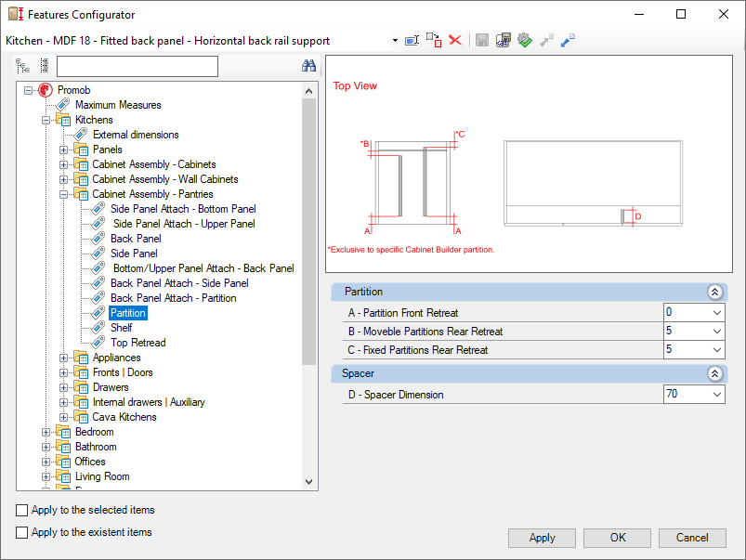The height and width of the screenshot is (560, 746).
Task: Click the grey export arrow icon
Action: coord(546,41)
